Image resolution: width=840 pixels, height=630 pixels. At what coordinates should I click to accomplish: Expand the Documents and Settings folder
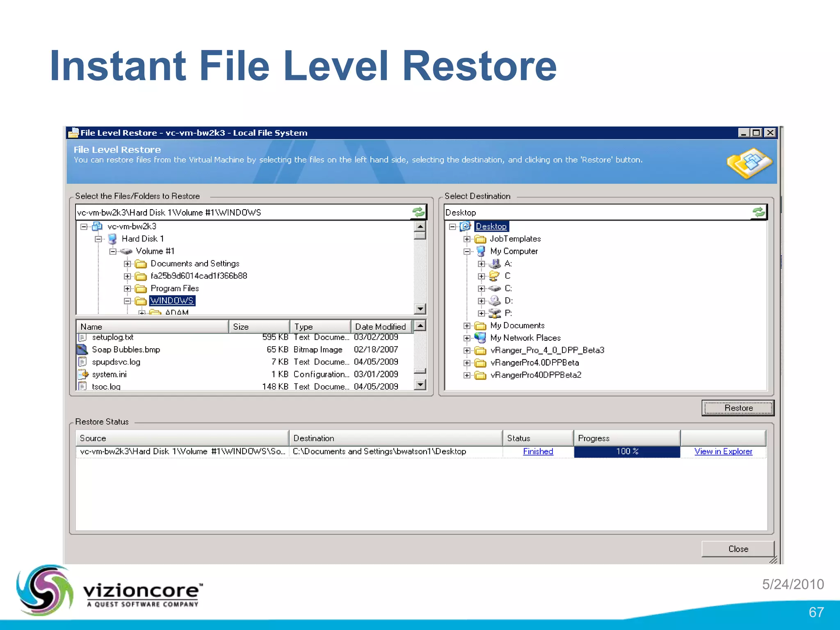click(x=128, y=264)
